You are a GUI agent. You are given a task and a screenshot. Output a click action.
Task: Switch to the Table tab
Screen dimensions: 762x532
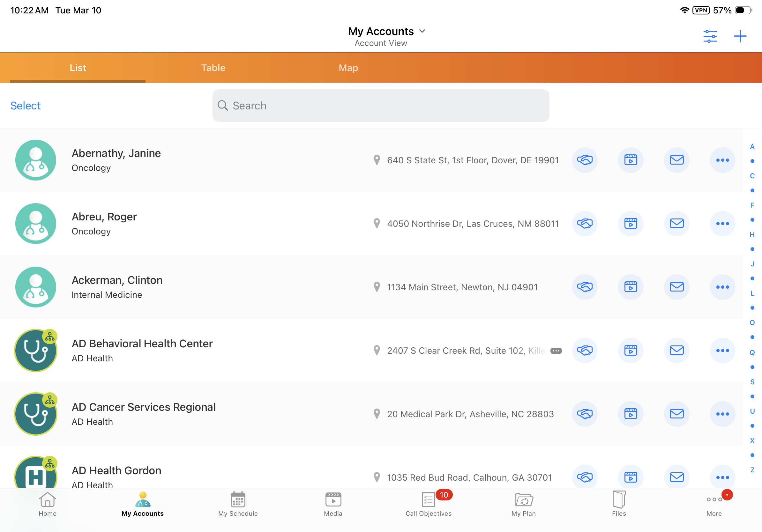pyautogui.click(x=213, y=68)
